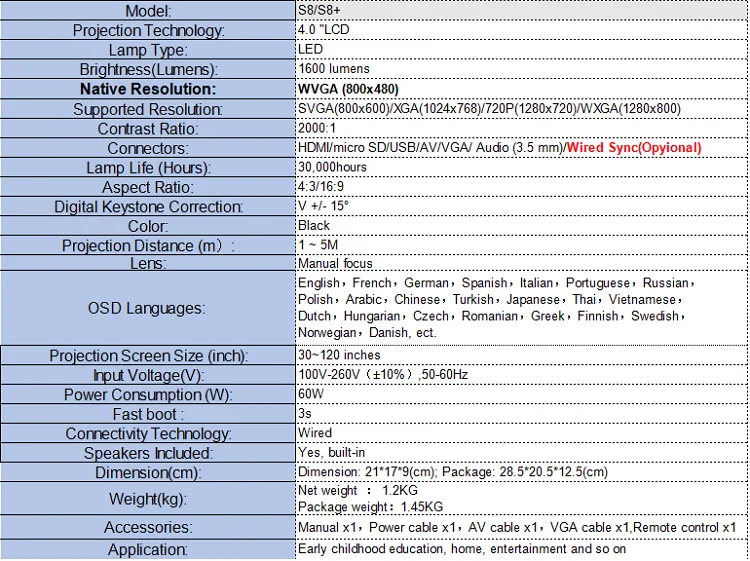Viewport: 750px width, 561px height.
Task: Select the Accessories label cell
Action: pyautogui.click(x=148, y=527)
